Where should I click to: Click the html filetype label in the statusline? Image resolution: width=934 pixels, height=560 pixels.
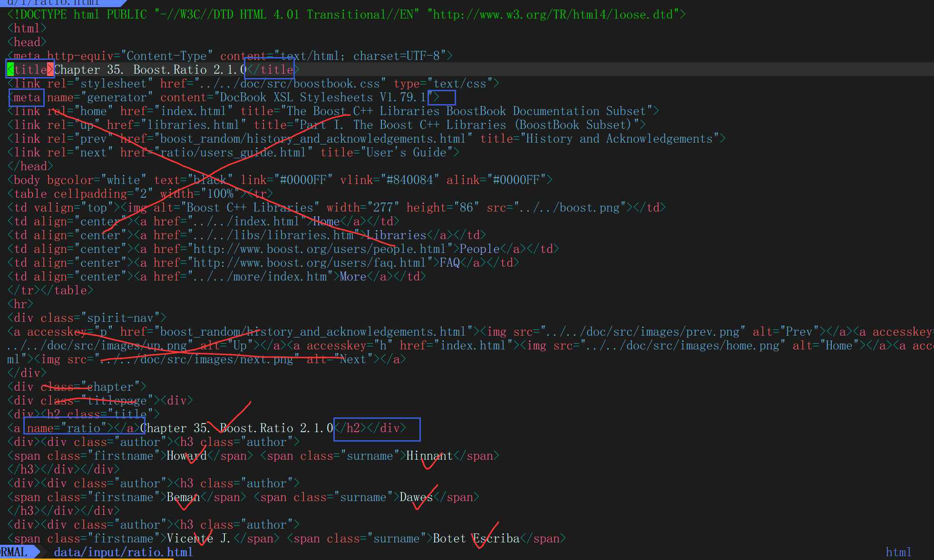(898, 552)
